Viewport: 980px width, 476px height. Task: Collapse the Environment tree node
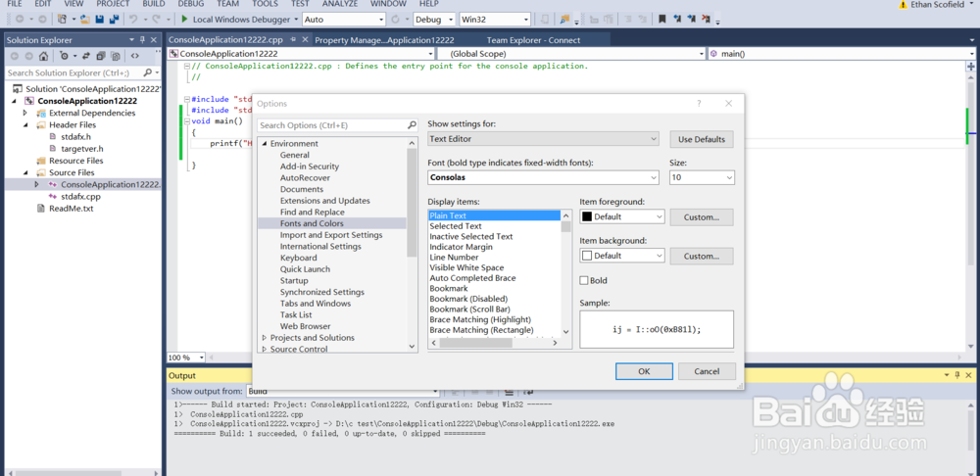(265, 144)
